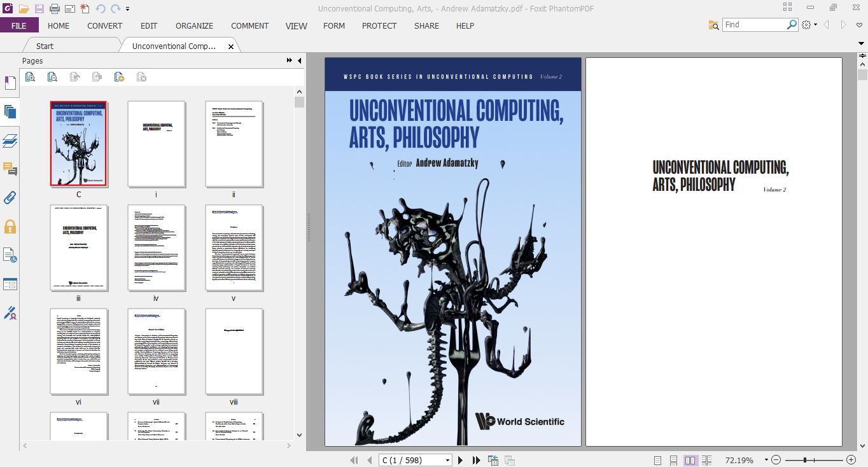Click the previous view icon in status bar

tap(493, 460)
